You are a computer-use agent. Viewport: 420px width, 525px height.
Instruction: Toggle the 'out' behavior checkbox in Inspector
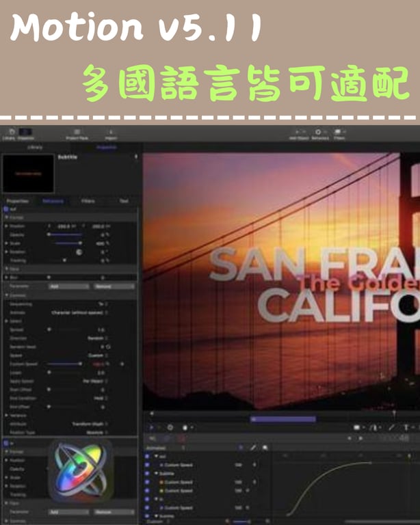click(x=5, y=209)
